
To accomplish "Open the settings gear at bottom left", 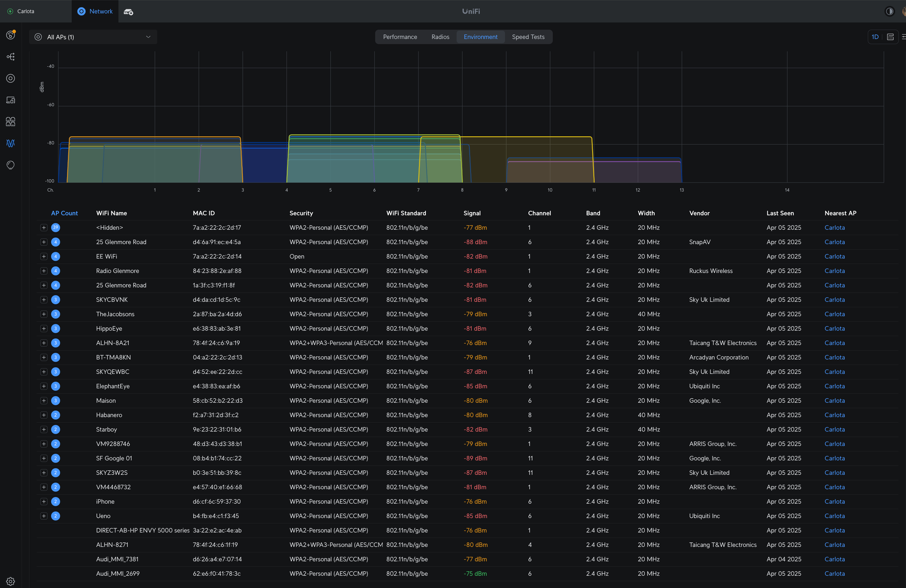I will click(x=10, y=581).
